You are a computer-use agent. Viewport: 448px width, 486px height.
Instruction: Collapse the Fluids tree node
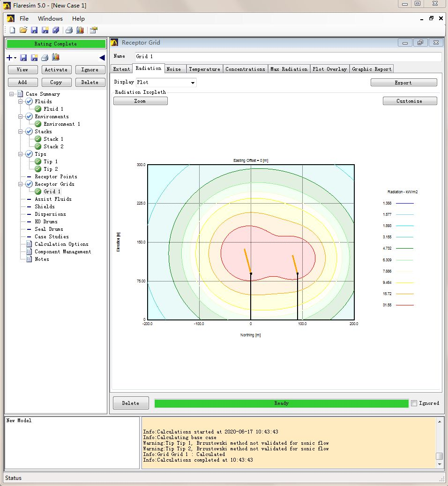click(21, 101)
